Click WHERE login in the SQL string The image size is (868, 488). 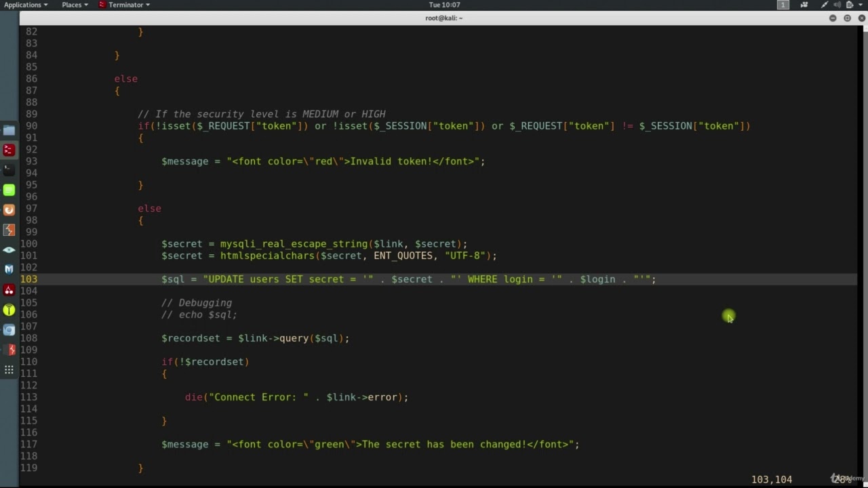click(500, 279)
